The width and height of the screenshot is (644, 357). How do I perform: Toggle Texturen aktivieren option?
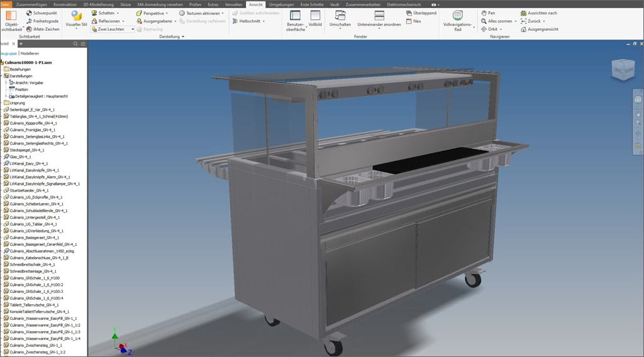click(182, 13)
